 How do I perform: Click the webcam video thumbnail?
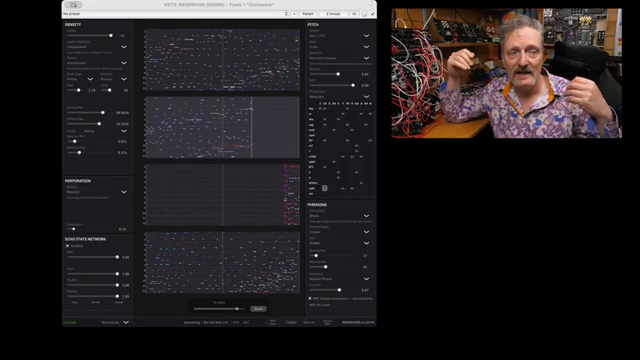[507, 73]
